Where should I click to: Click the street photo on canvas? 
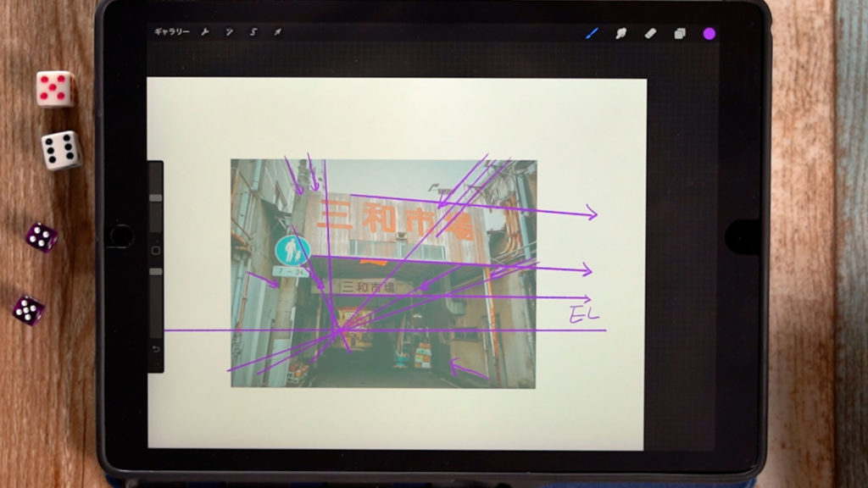point(383,274)
